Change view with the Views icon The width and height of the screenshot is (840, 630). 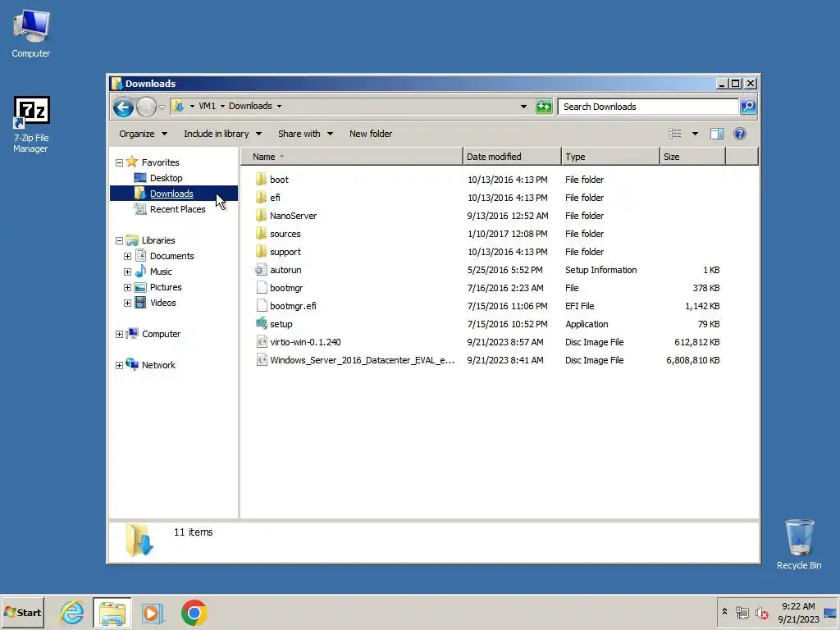pos(674,134)
